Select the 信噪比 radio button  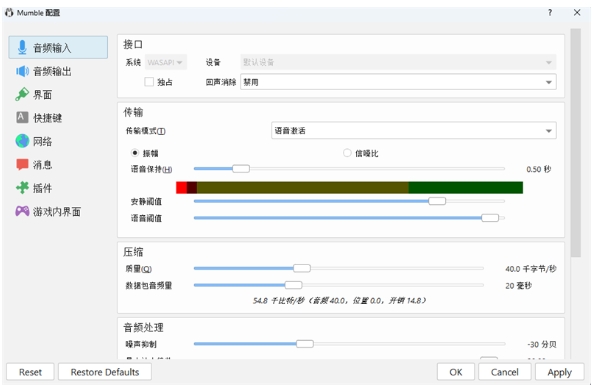point(347,153)
